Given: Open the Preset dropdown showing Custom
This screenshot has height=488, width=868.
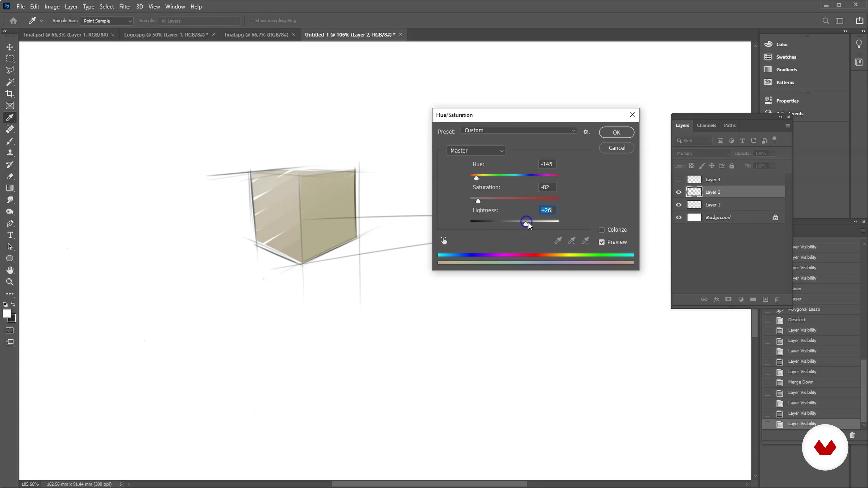Looking at the screenshot, I should pos(519,131).
